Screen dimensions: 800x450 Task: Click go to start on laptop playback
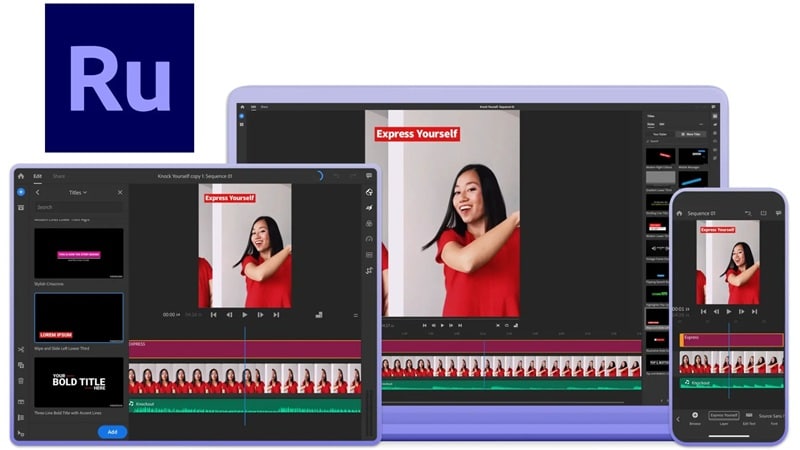point(424,325)
